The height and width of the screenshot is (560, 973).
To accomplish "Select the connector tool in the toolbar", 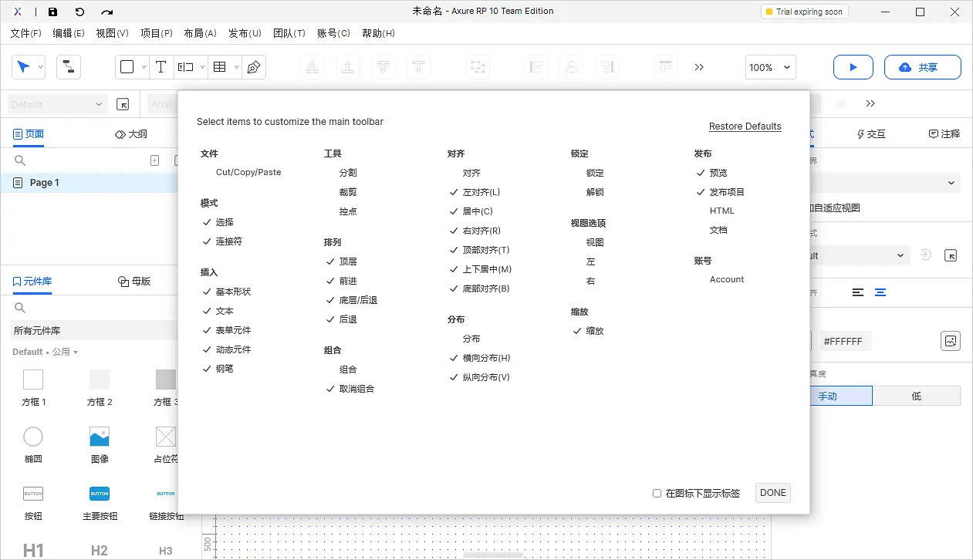I will [68, 67].
